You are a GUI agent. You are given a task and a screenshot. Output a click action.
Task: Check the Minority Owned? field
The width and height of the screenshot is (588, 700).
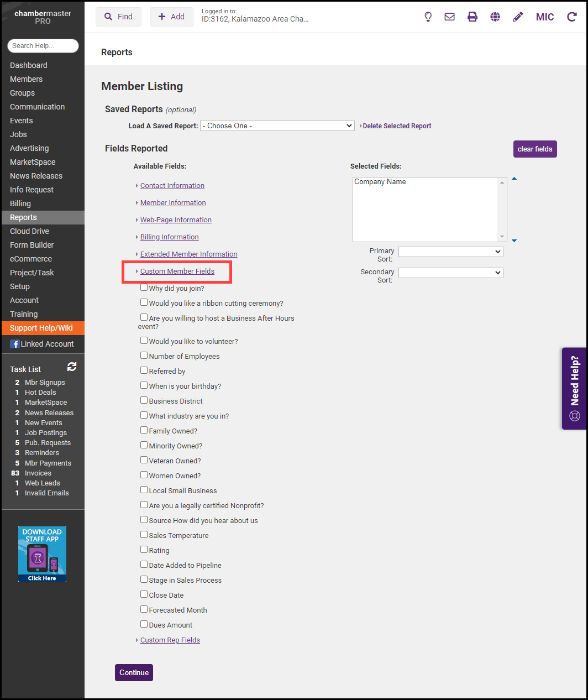144,445
